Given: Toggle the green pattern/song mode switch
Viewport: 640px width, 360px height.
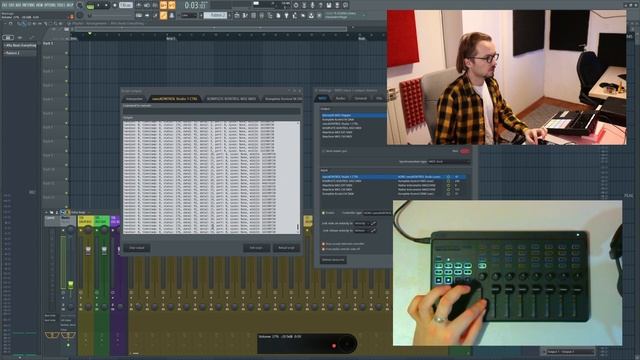Looking at the screenshot, I should click(90, 6).
